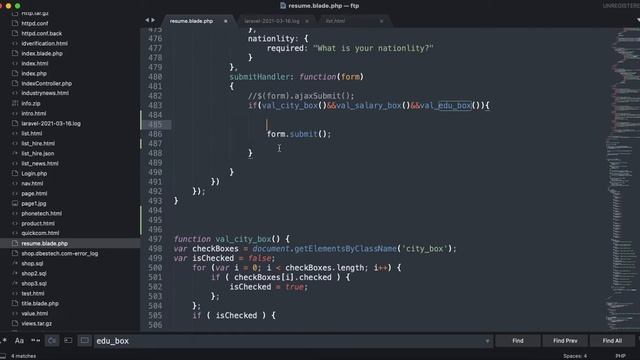Image resolution: width=640 pixels, height=360 pixels.
Task: Open value.html in the sidebar
Action: 34,313
